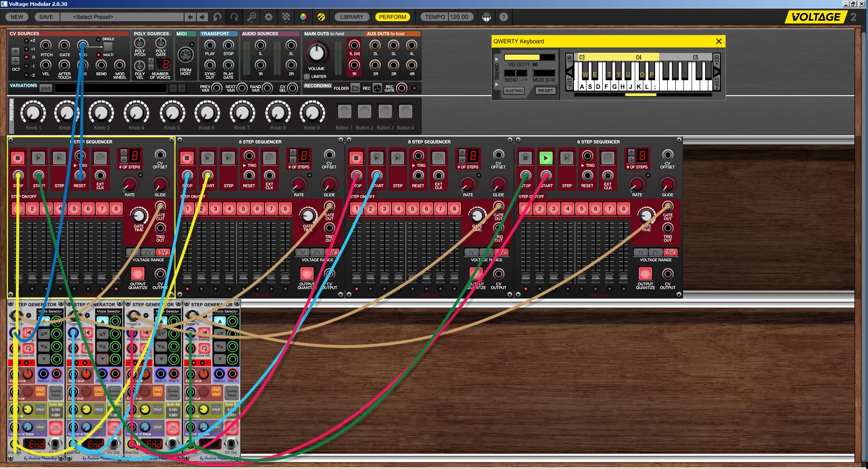This screenshot has width=868, height=469.
Task: Increase number of steps on fourth sequencer
Action: (631, 153)
